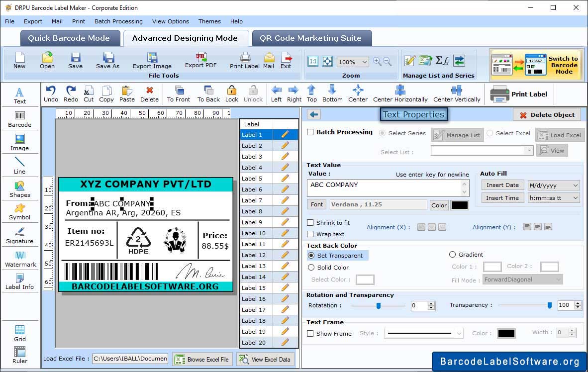Create a New label file
Viewport: 588px width, 372px height.
[19, 60]
